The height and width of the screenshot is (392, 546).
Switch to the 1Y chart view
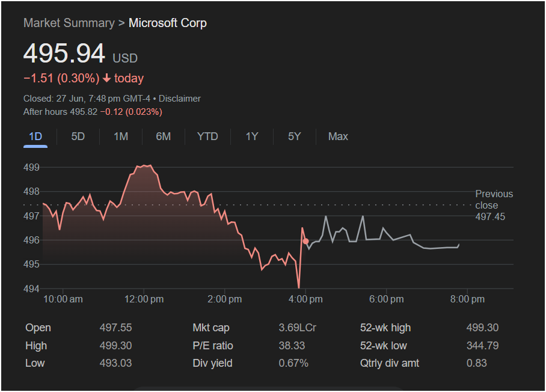click(251, 136)
